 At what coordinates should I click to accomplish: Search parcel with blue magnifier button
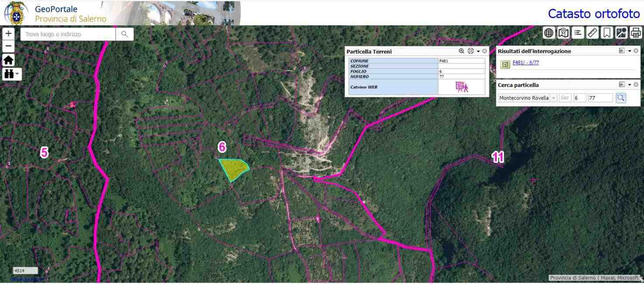click(621, 98)
